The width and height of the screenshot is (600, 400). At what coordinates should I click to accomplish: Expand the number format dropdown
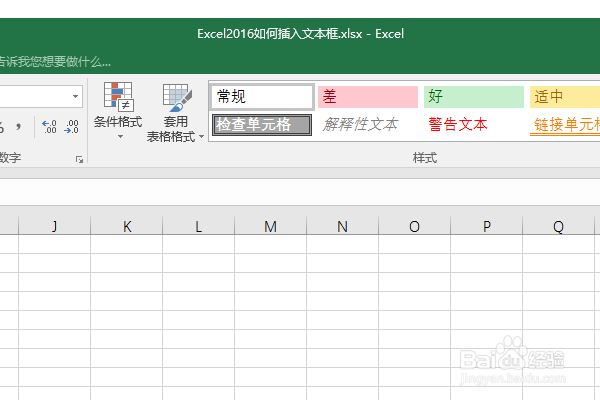75,96
